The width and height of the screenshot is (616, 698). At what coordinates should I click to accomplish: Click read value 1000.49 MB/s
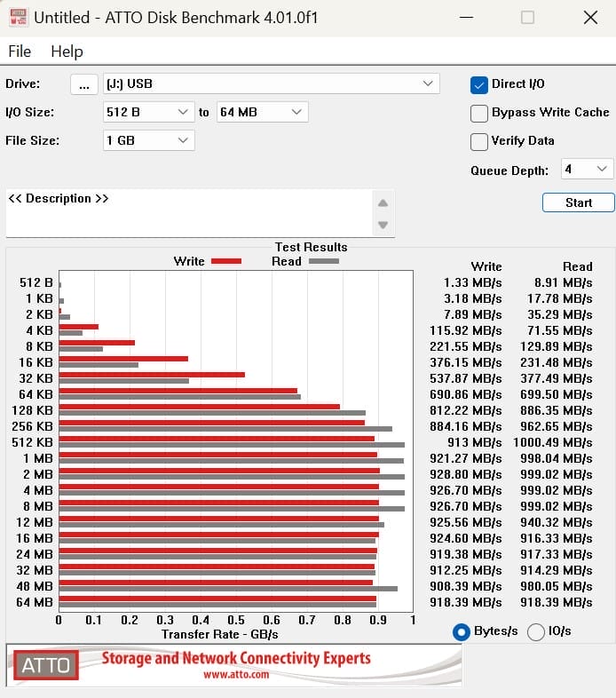click(x=552, y=442)
